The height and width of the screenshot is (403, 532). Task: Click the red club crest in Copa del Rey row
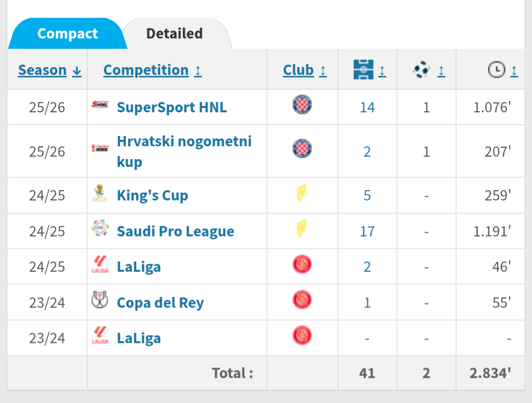(x=302, y=300)
